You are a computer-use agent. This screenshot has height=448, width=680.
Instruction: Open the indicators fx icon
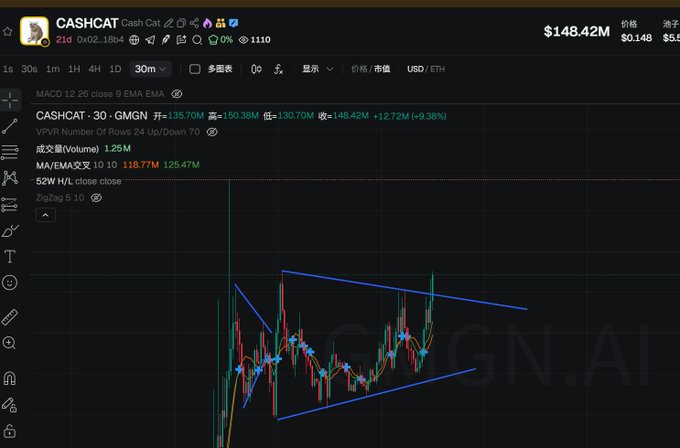[x=278, y=69]
